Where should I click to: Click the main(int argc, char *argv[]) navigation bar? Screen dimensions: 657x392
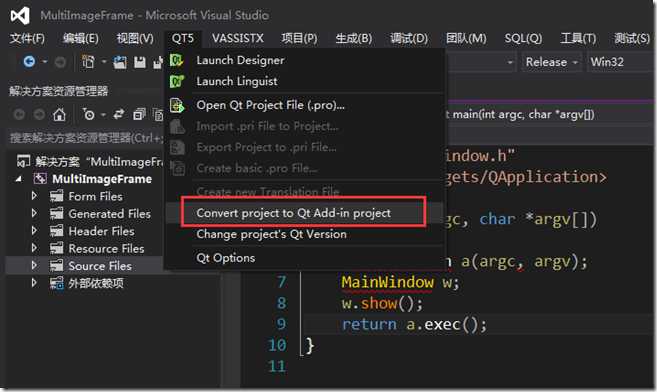click(x=550, y=114)
